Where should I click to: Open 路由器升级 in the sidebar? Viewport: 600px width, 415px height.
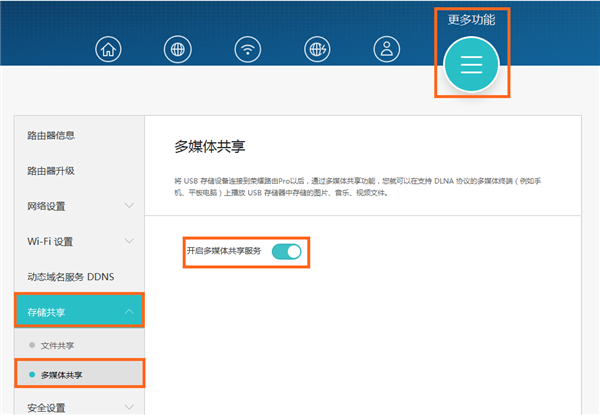click(51, 170)
